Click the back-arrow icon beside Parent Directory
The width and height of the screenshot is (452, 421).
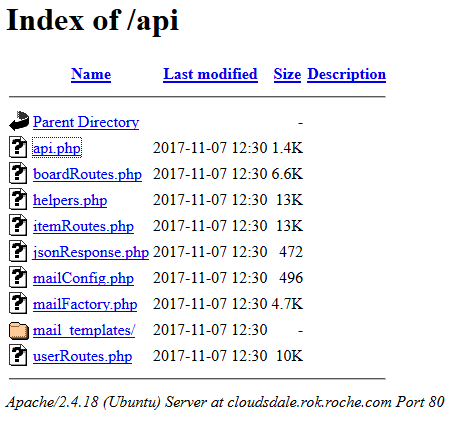19,121
